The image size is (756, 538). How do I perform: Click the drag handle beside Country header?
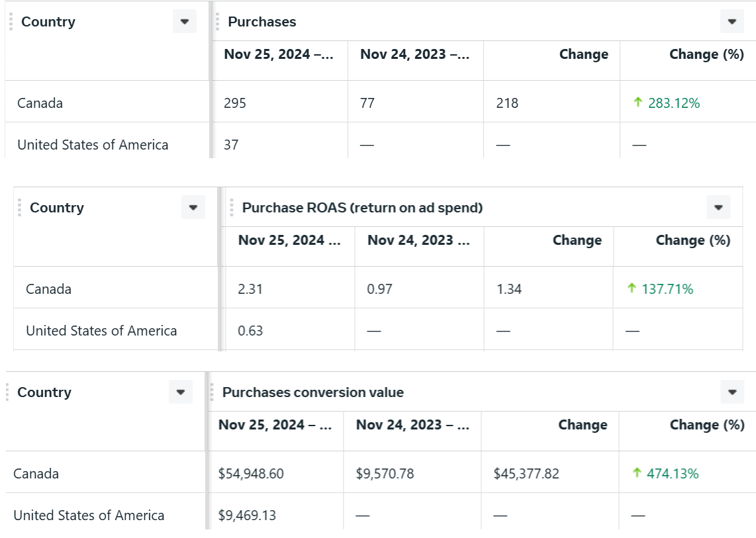pos(9,21)
